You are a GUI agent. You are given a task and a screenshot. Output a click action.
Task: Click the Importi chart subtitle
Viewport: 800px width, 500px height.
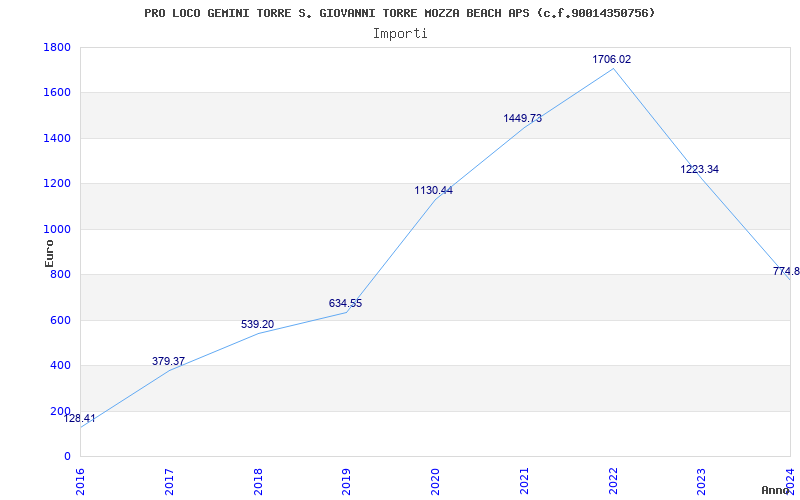(x=400, y=34)
